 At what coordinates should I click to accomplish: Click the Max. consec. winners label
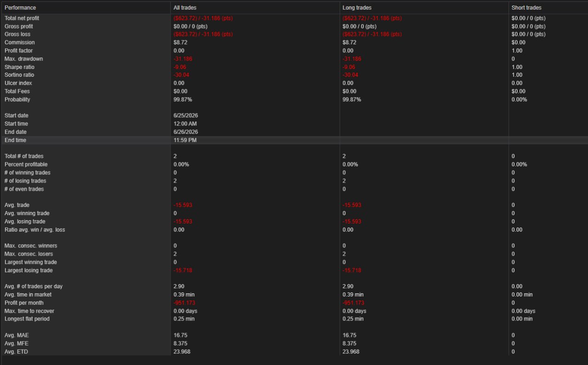tap(31, 246)
